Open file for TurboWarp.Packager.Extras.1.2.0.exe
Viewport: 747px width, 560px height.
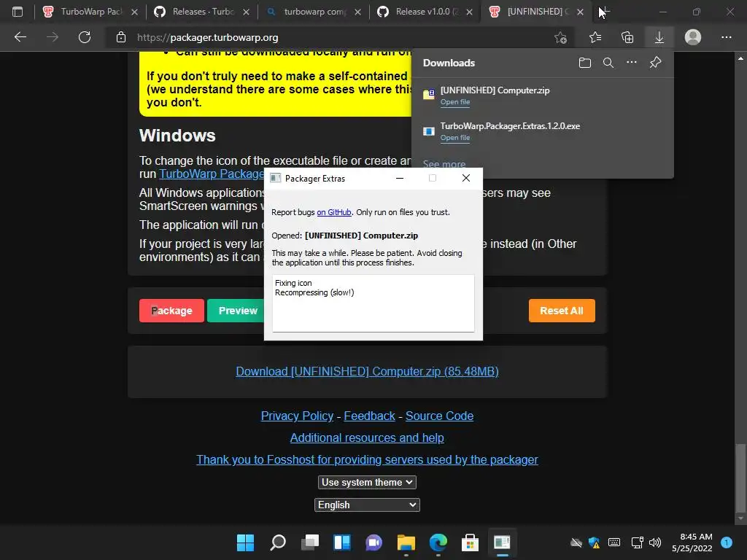[455, 138]
